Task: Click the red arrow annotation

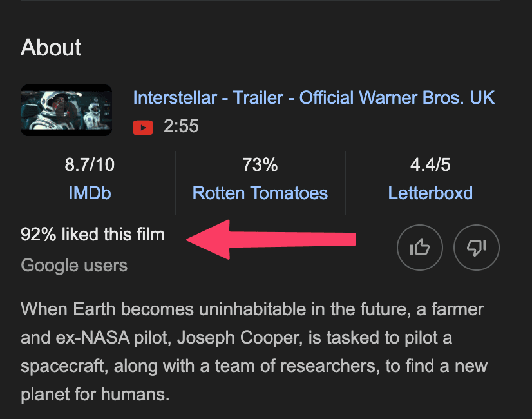Action: [x=271, y=239]
